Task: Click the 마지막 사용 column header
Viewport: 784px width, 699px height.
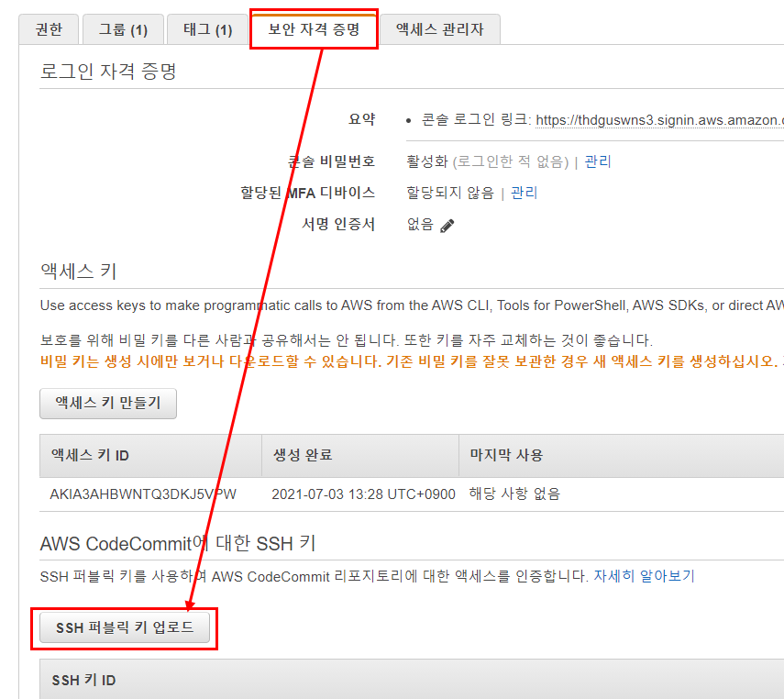Action: (621, 455)
